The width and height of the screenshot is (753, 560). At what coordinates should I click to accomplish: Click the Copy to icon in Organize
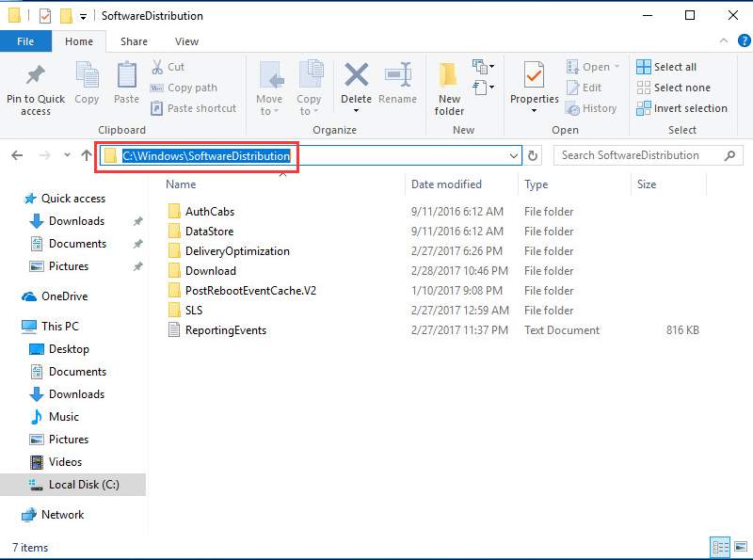pyautogui.click(x=311, y=75)
